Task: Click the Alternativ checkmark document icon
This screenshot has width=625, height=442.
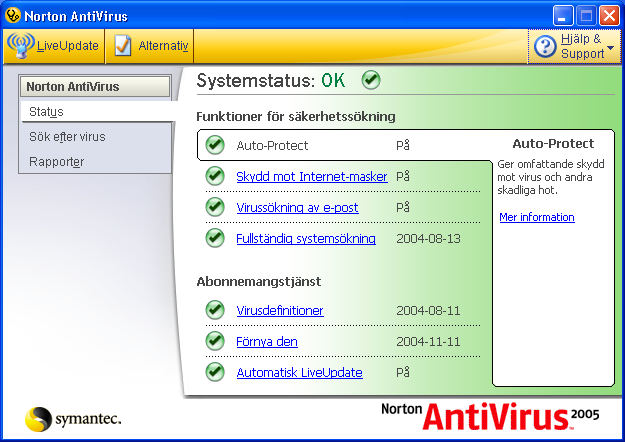Action: (x=122, y=46)
